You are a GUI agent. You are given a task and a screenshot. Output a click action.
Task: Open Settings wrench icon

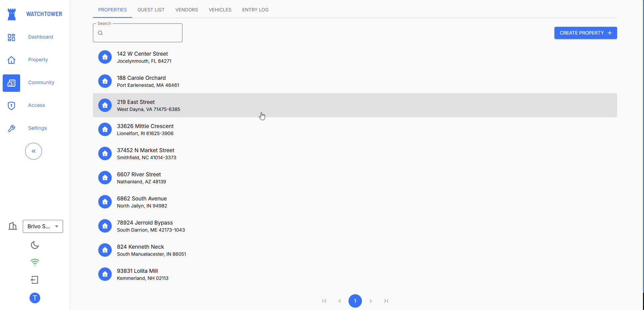pyautogui.click(x=11, y=128)
